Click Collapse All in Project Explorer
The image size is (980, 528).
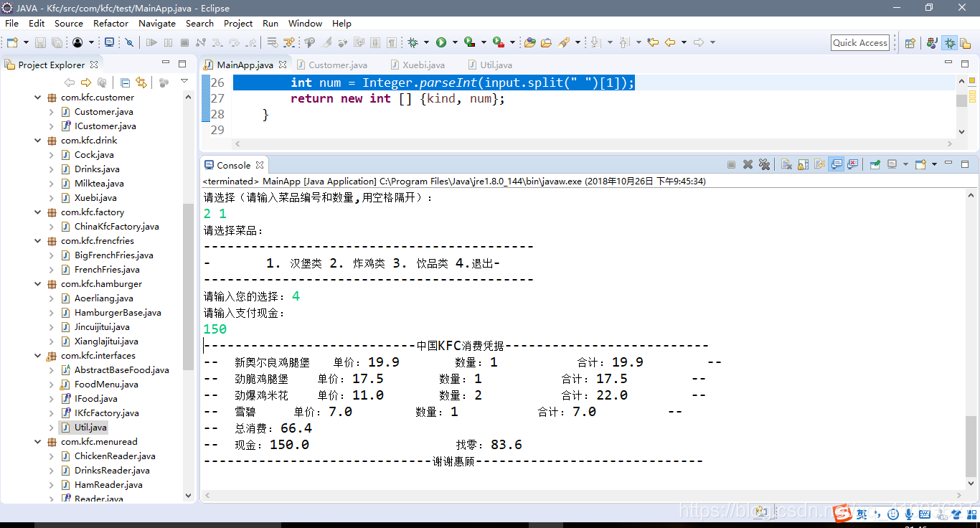click(125, 82)
